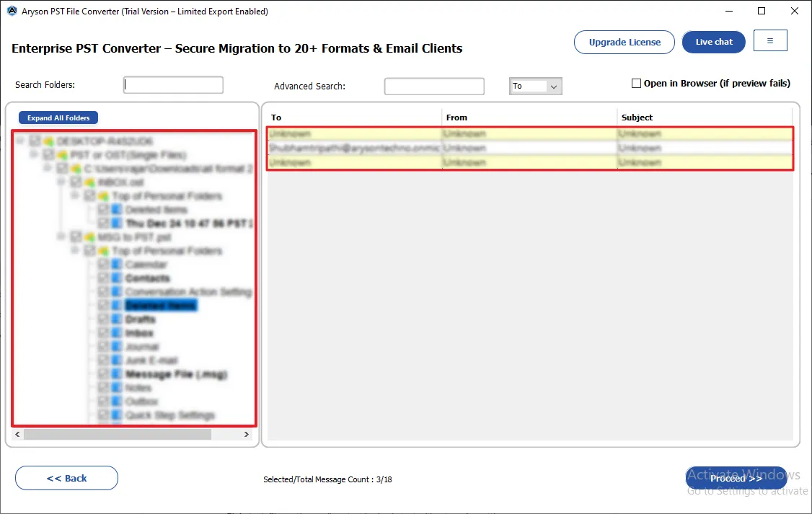The width and height of the screenshot is (812, 514).
Task: Select the Journal folder label
Action: pyautogui.click(x=142, y=347)
